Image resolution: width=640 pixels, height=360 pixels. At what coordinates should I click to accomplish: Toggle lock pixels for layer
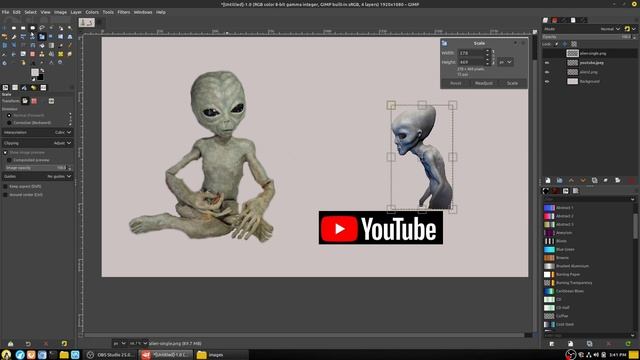pyautogui.click(x=556, y=44)
